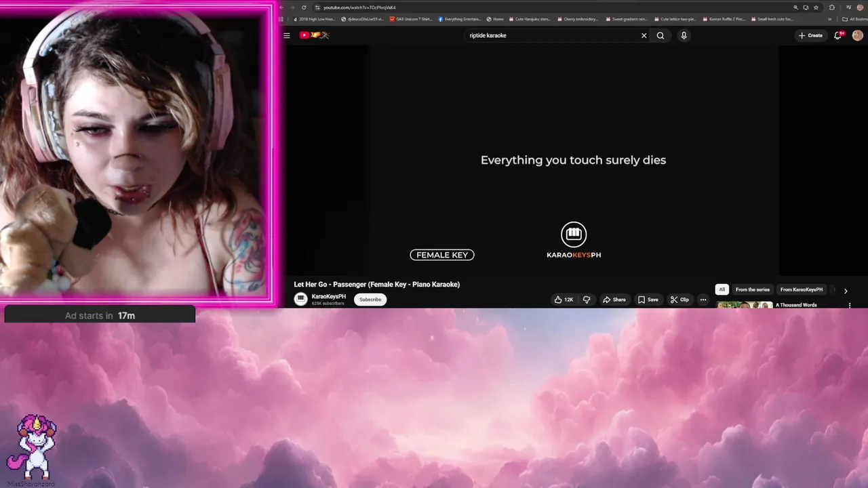
Task: Select the 'All' suggestions chip
Action: 722,289
